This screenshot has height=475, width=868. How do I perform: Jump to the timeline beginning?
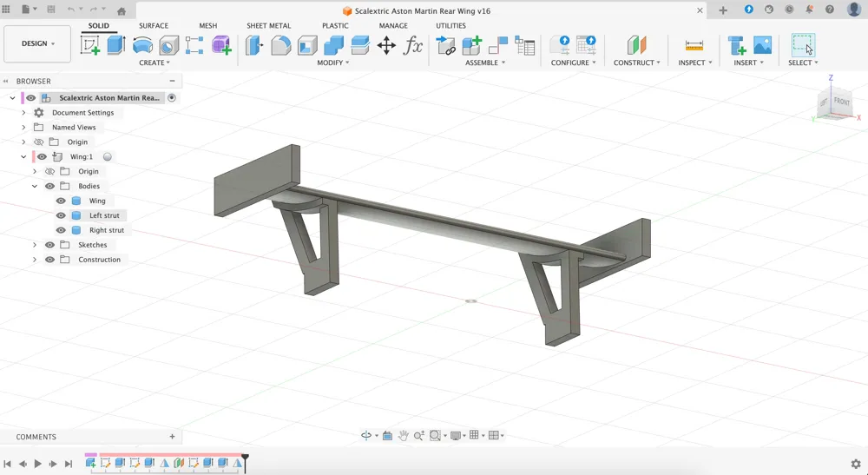tap(7, 464)
